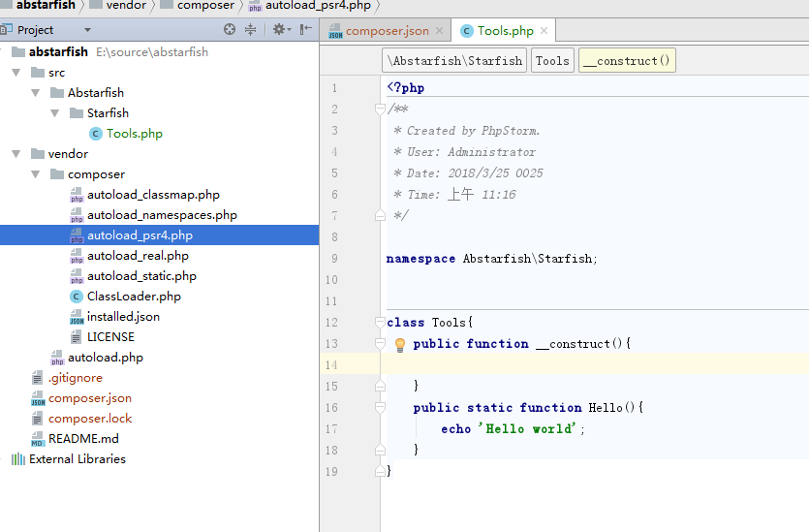Click the src folder icon

[38, 73]
